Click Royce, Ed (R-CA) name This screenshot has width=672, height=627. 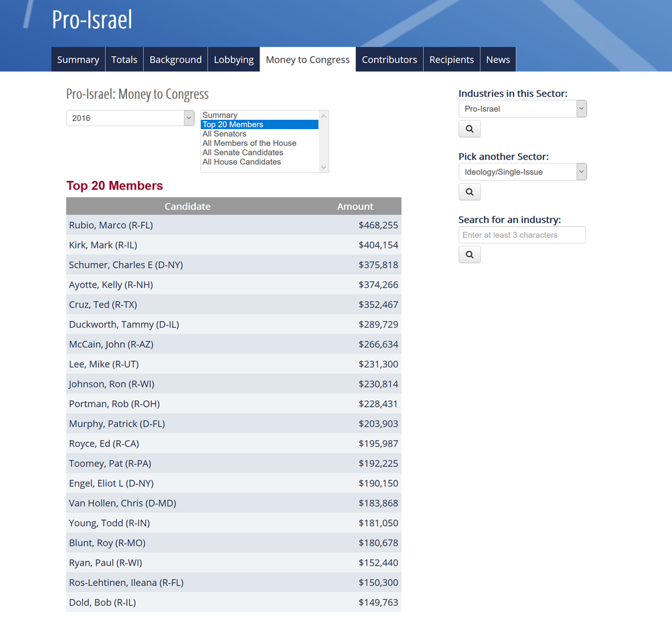point(104,443)
